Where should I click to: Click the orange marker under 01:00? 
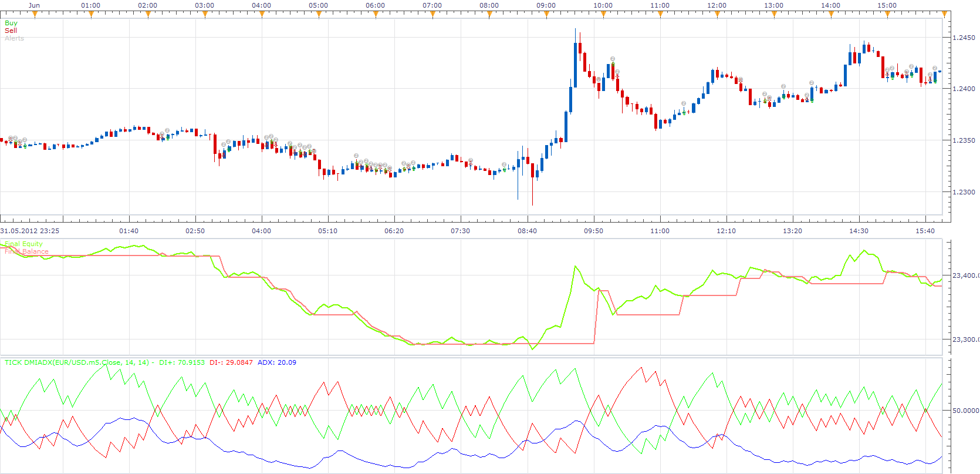click(x=91, y=15)
